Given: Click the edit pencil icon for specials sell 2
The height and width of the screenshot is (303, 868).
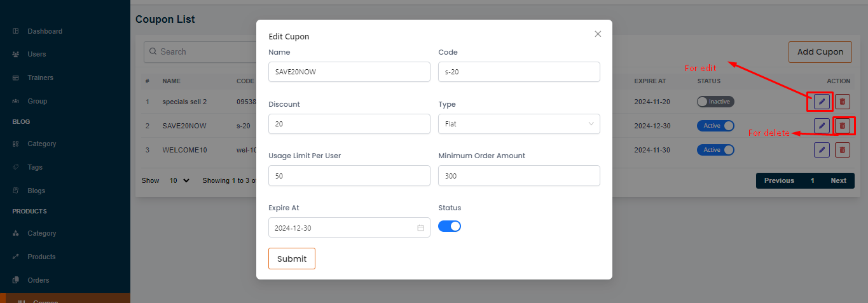Looking at the screenshot, I should 822,102.
